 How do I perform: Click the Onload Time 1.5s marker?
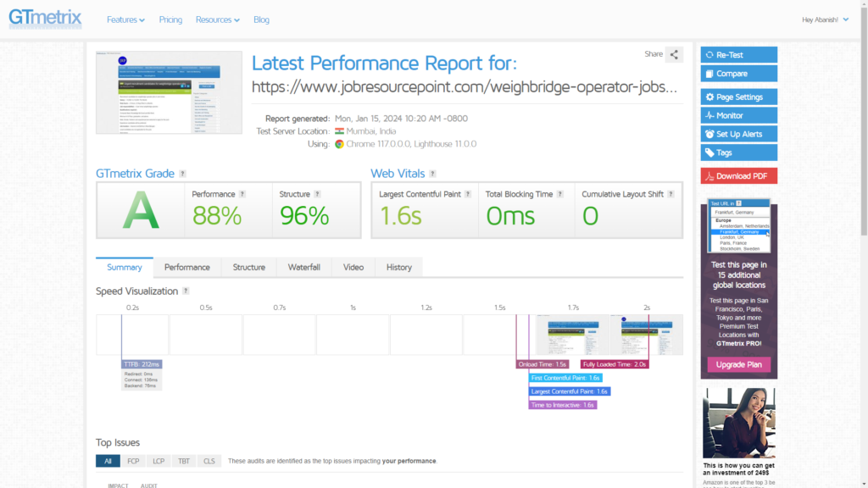click(542, 364)
